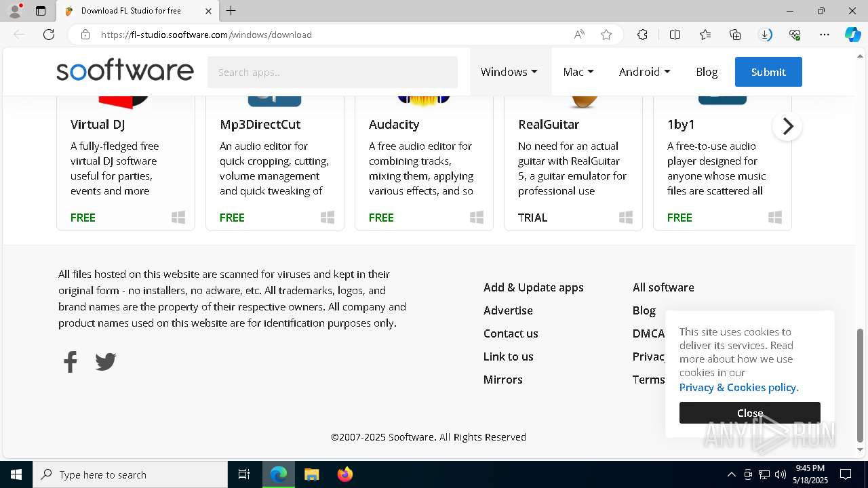View site information lock icon
This screenshot has width=868, height=488.
click(85, 35)
